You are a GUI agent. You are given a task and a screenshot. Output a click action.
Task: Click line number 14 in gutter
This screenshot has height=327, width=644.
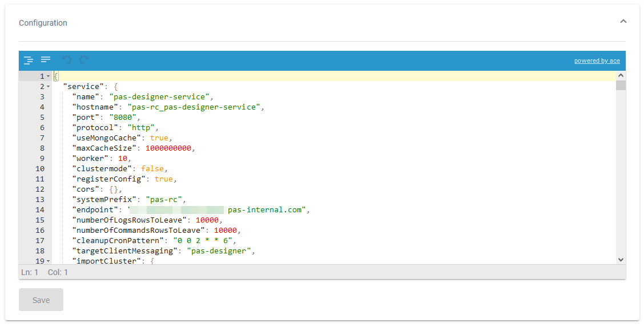[x=39, y=210]
